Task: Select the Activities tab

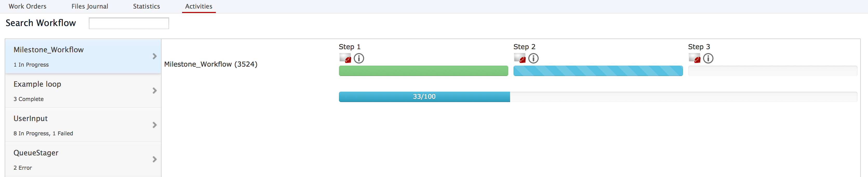Action: pos(199,7)
